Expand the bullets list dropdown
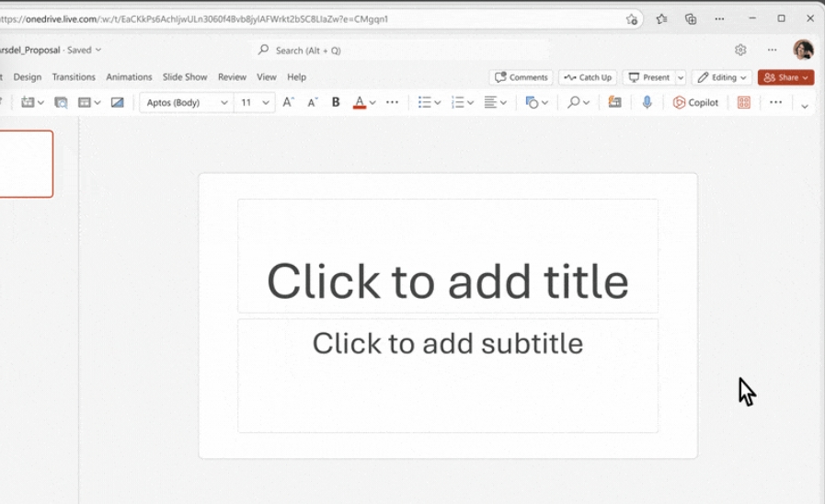The height and width of the screenshot is (504, 825). pos(438,103)
